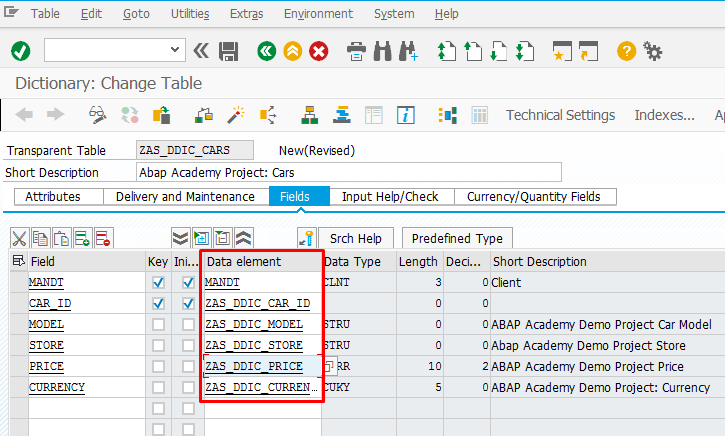Check Key checkbox for PRICE
725x436 pixels.
pos(158,367)
